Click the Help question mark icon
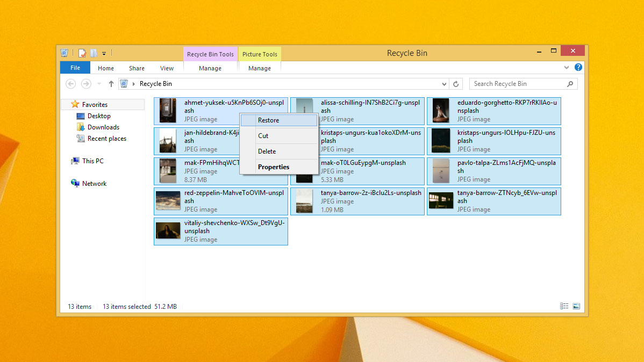Viewport: 644px width, 362px height. 578,67
